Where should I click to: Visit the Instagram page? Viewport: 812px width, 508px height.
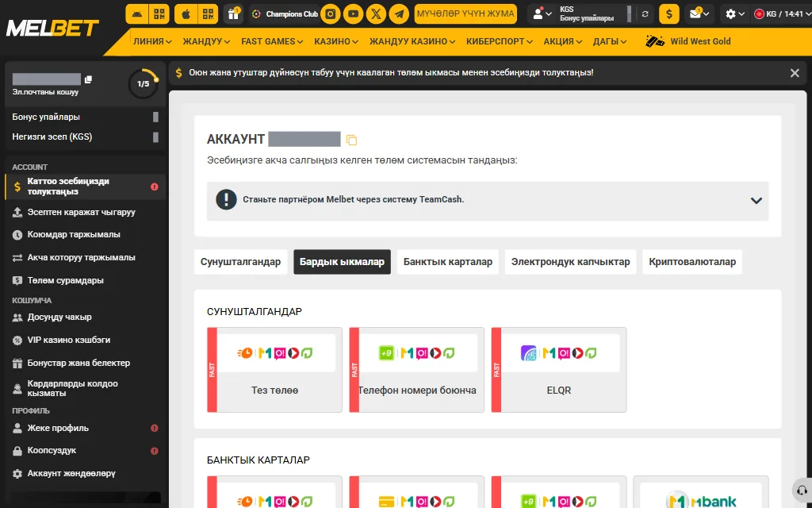331,14
